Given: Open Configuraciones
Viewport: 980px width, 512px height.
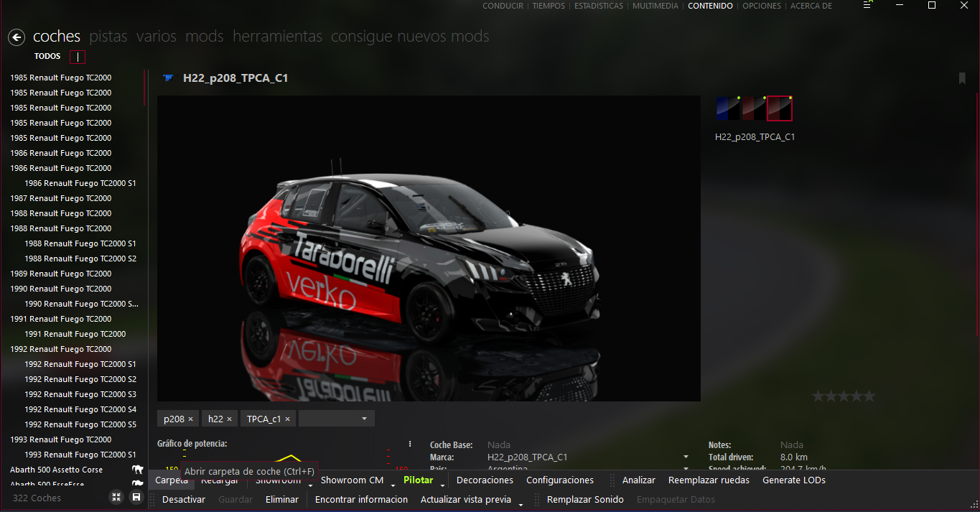Looking at the screenshot, I should tap(560, 480).
